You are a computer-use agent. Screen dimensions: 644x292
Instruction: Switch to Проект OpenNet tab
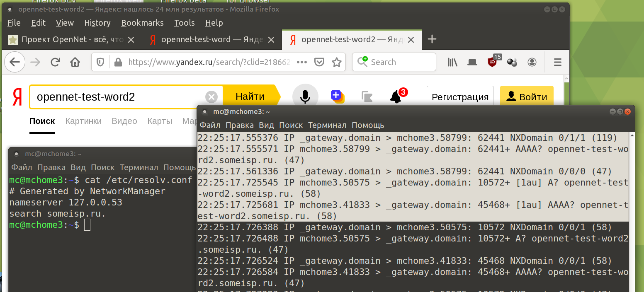click(72, 40)
